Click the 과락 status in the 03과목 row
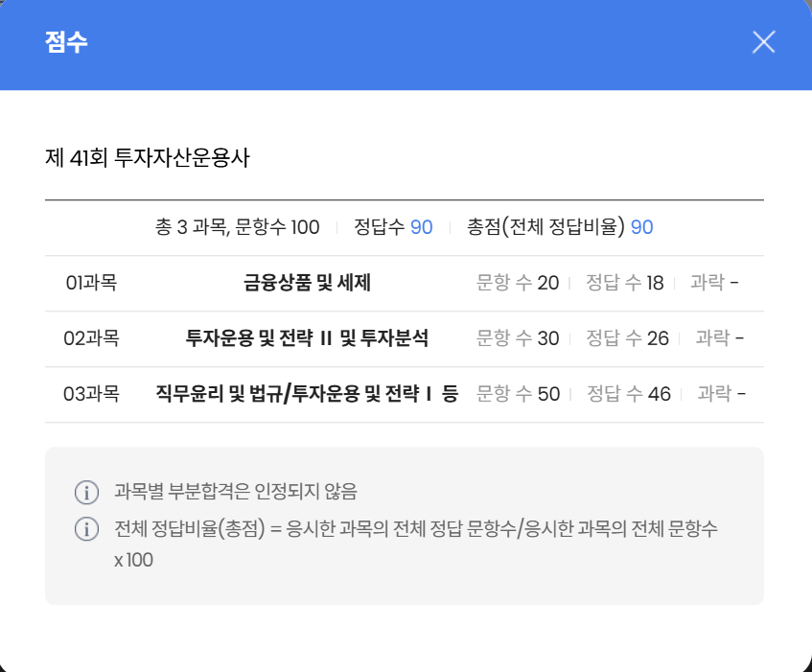This screenshot has width=812, height=672. click(x=721, y=394)
